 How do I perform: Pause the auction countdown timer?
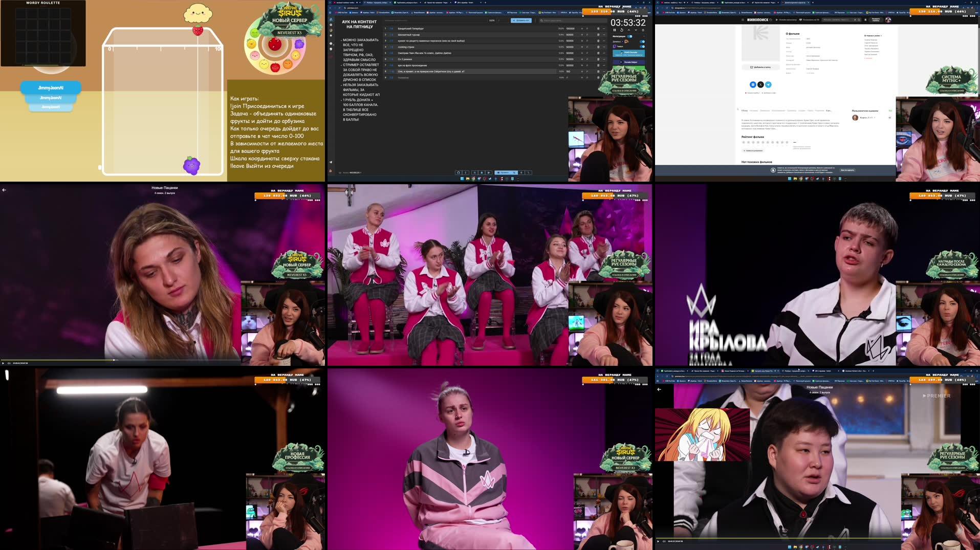[615, 30]
